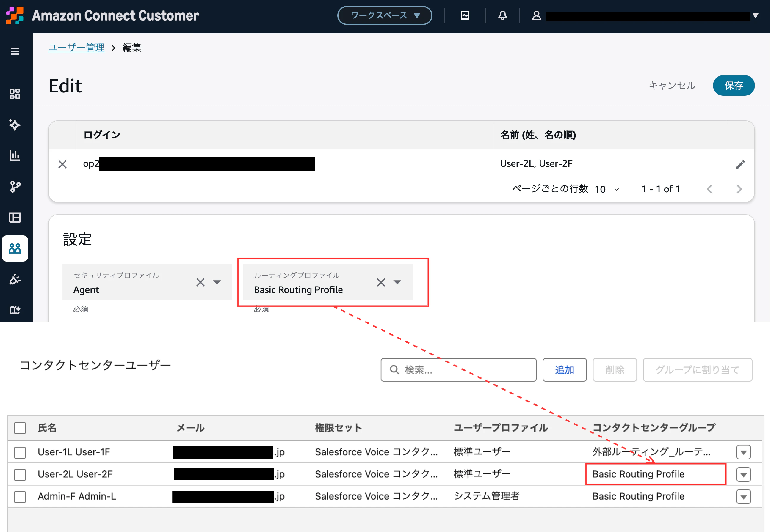Toggle the select-all checkbox in user table

(20, 428)
